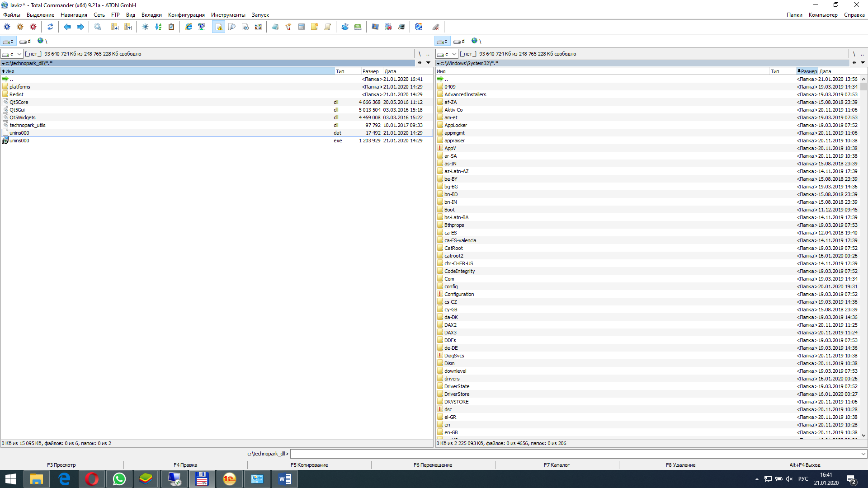Click the clipboard checklist toolbar icon
Screen dimensions: 868x488
[x=171, y=27]
